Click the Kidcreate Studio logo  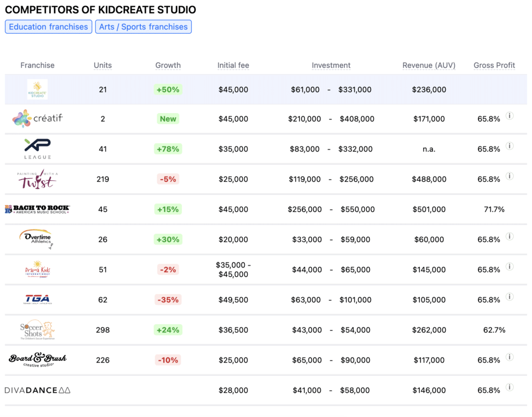[x=37, y=89]
